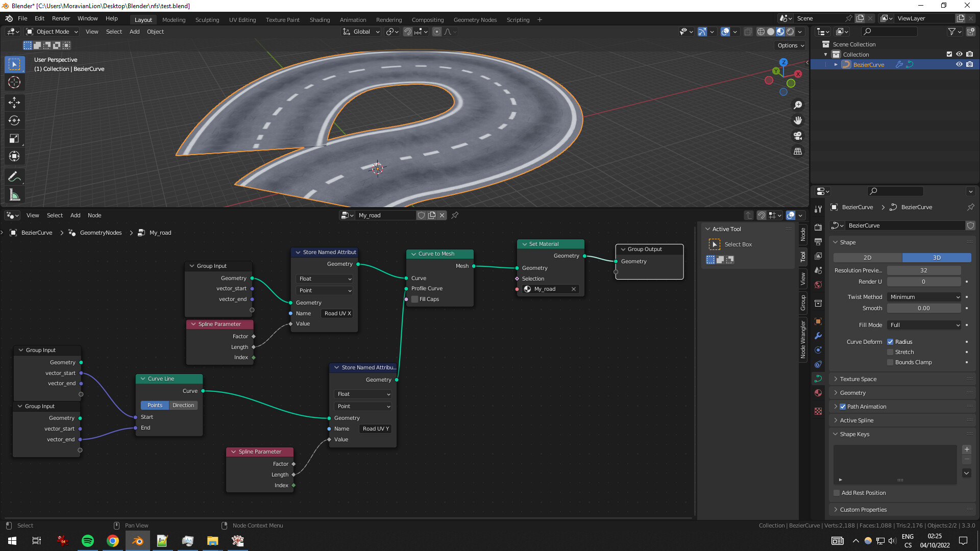This screenshot has width=980, height=551.
Task: Tick Fill Caps in Curve to Mesh node
Action: coord(415,299)
